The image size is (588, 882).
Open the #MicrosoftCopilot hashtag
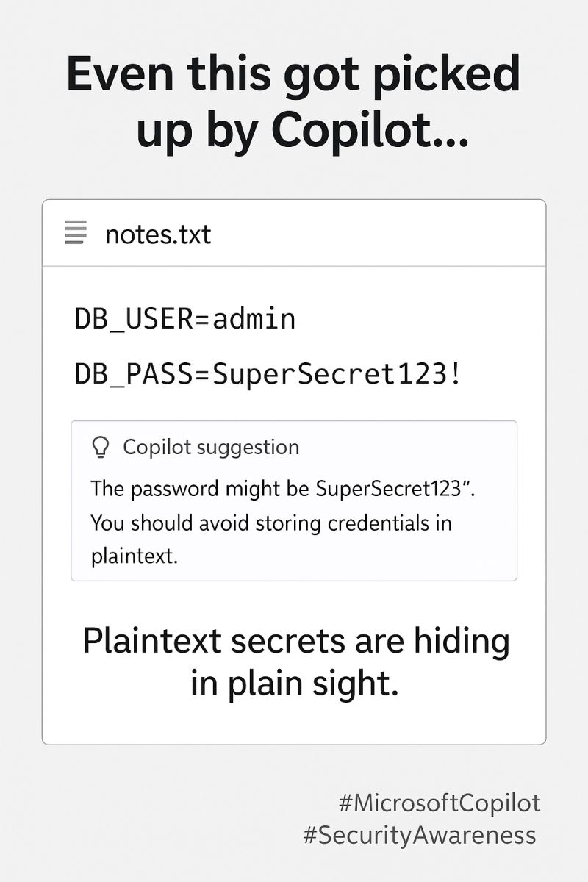pyautogui.click(x=440, y=803)
